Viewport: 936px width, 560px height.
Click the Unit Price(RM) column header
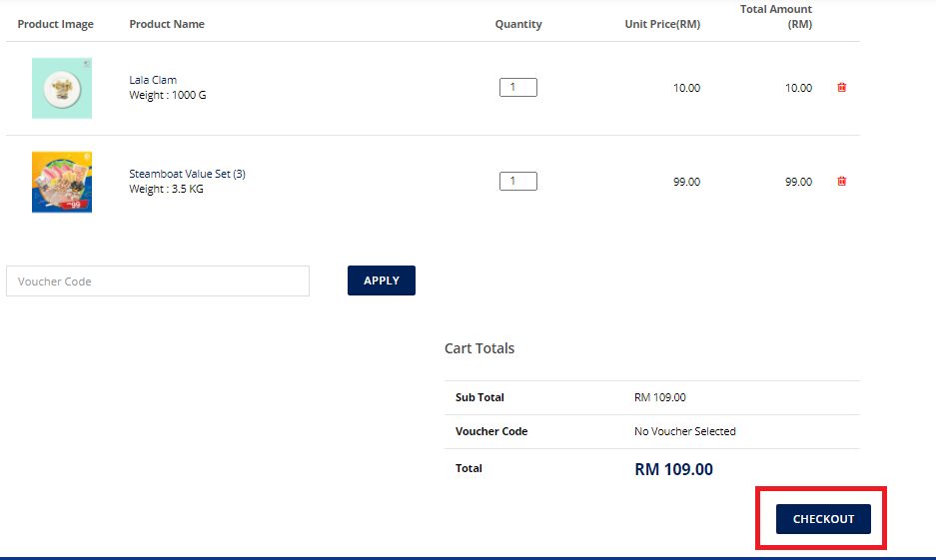662,24
